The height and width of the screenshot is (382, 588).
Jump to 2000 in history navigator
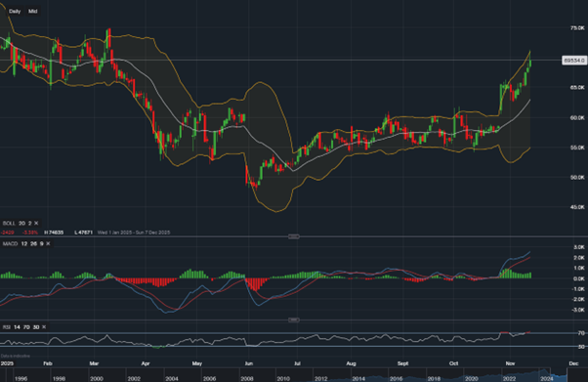click(97, 379)
